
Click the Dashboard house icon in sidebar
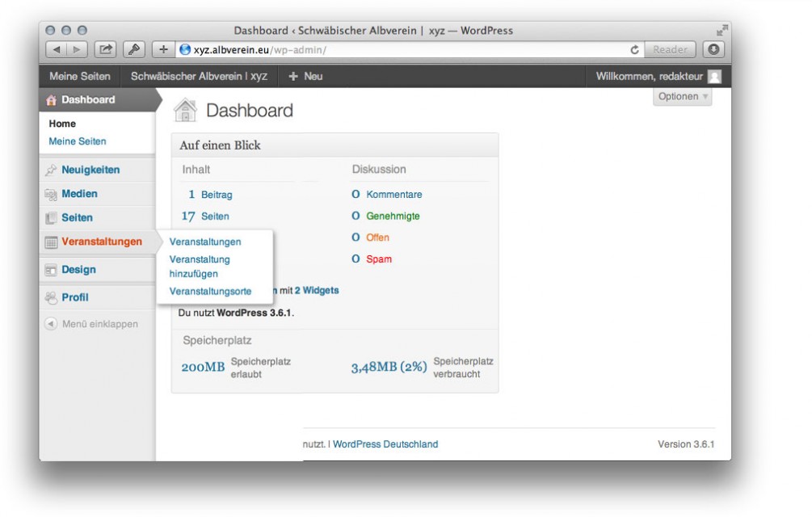tap(51, 100)
